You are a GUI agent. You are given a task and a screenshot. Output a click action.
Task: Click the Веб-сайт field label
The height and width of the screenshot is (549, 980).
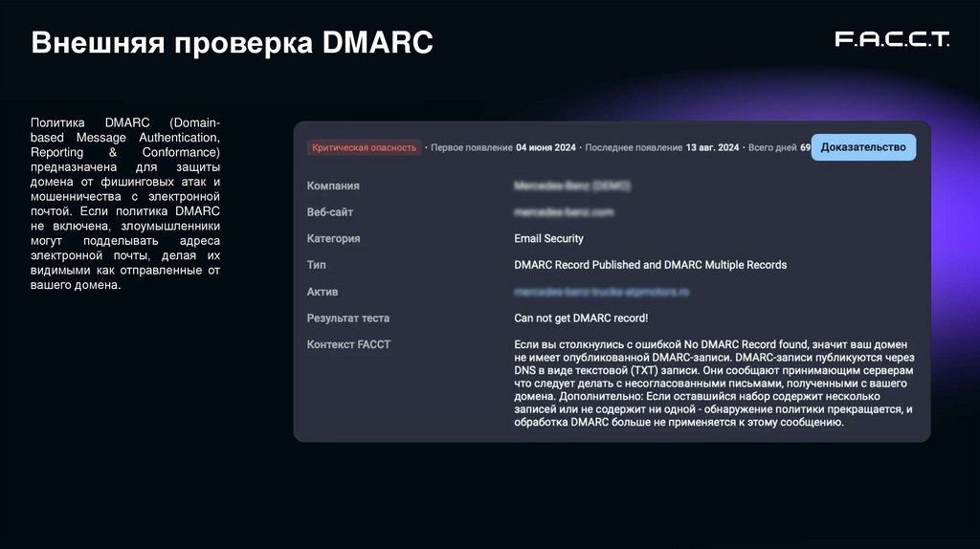pyautogui.click(x=330, y=212)
